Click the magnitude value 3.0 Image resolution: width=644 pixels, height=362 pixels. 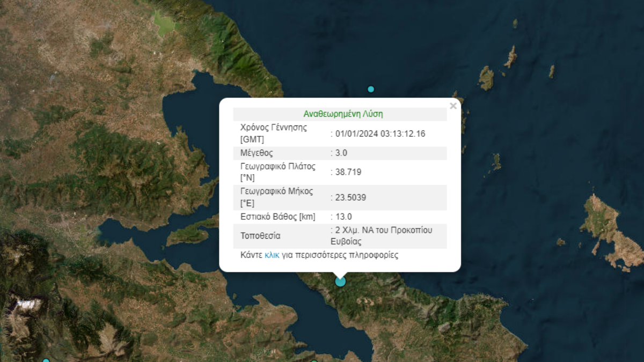[x=341, y=153]
